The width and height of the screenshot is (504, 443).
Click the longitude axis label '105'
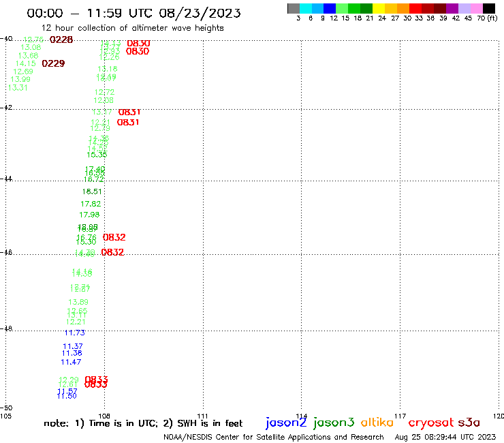[x=5, y=416]
